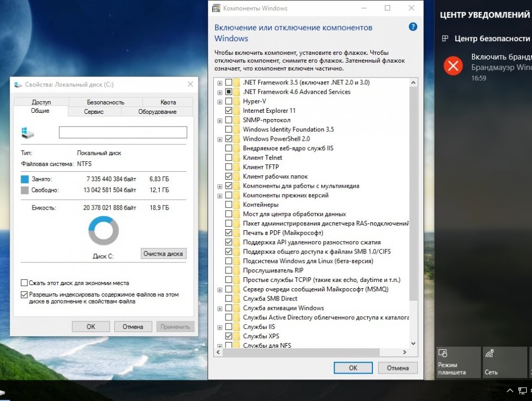The image size is (532, 401).
Task: Click the horizontal scrollbar thumb in features list
Action: [301, 352]
